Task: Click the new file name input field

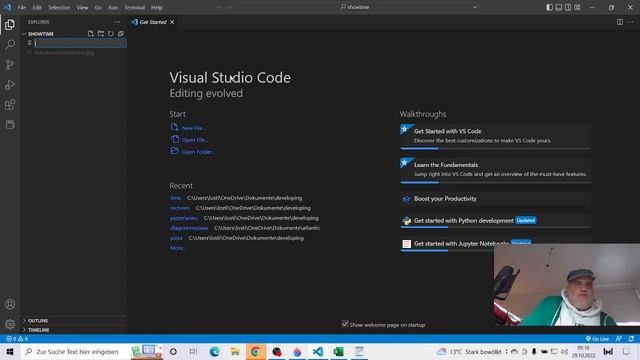Action: [x=80, y=43]
